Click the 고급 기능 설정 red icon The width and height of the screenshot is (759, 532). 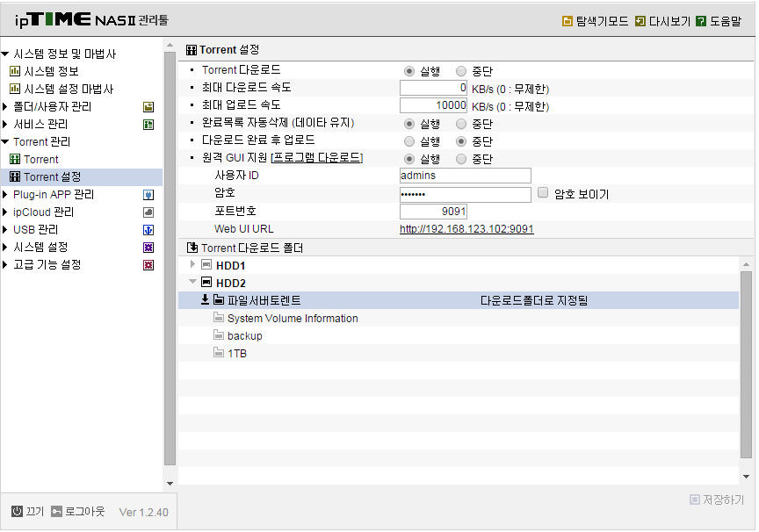pyautogui.click(x=148, y=265)
